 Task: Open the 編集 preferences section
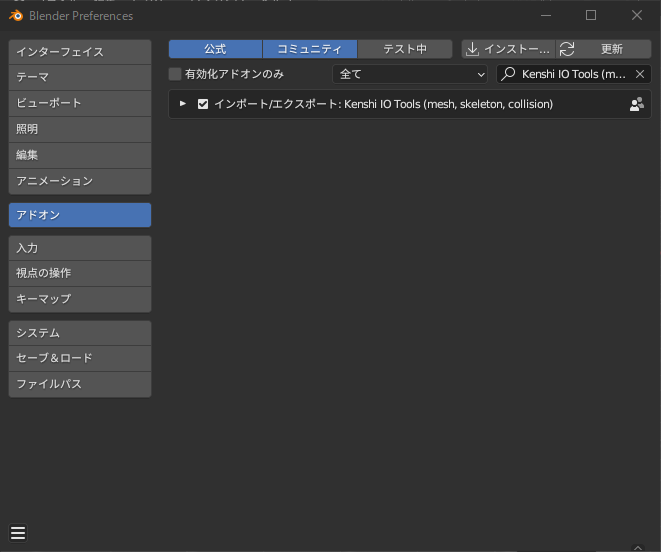80,156
